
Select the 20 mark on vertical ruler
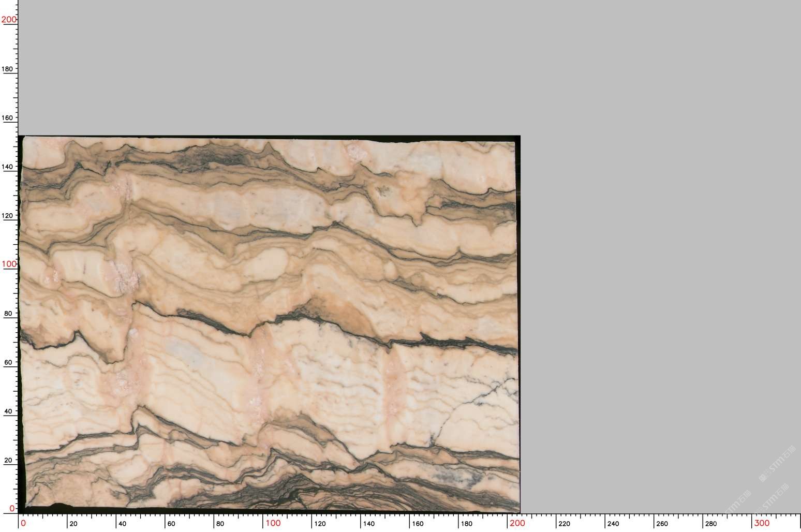click(x=8, y=461)
